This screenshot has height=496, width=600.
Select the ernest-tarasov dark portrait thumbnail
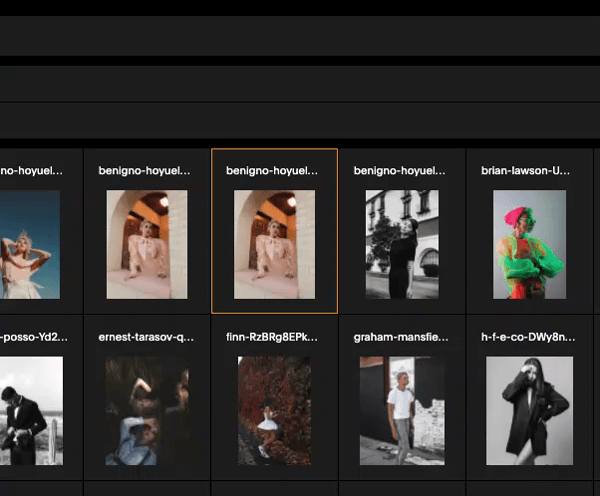(x=147, y=411)
